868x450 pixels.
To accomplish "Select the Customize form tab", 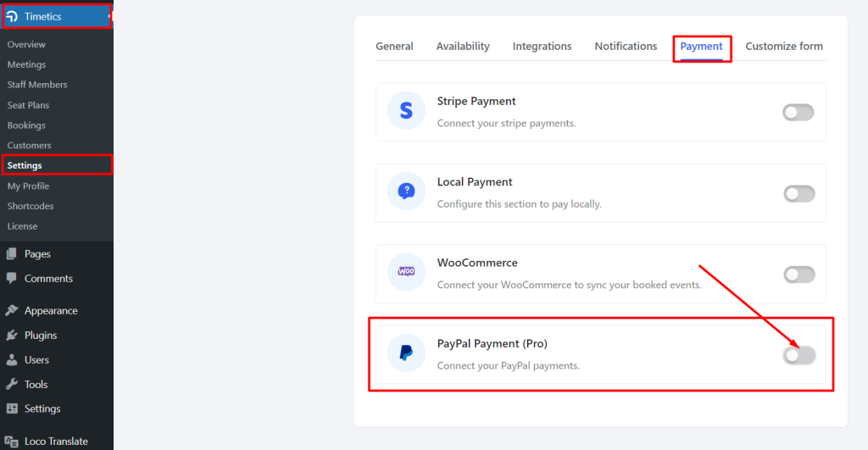I will coord(784,47).
